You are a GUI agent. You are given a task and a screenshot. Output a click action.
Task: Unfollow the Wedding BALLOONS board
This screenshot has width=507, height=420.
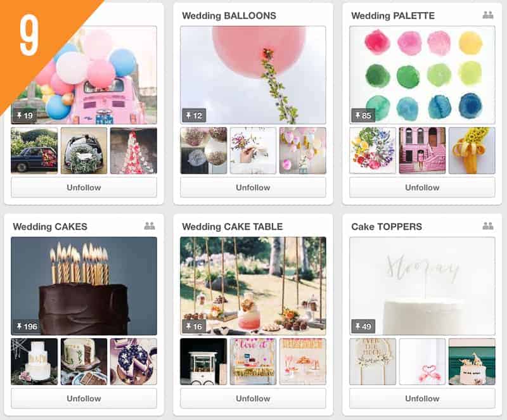point(253,188)
